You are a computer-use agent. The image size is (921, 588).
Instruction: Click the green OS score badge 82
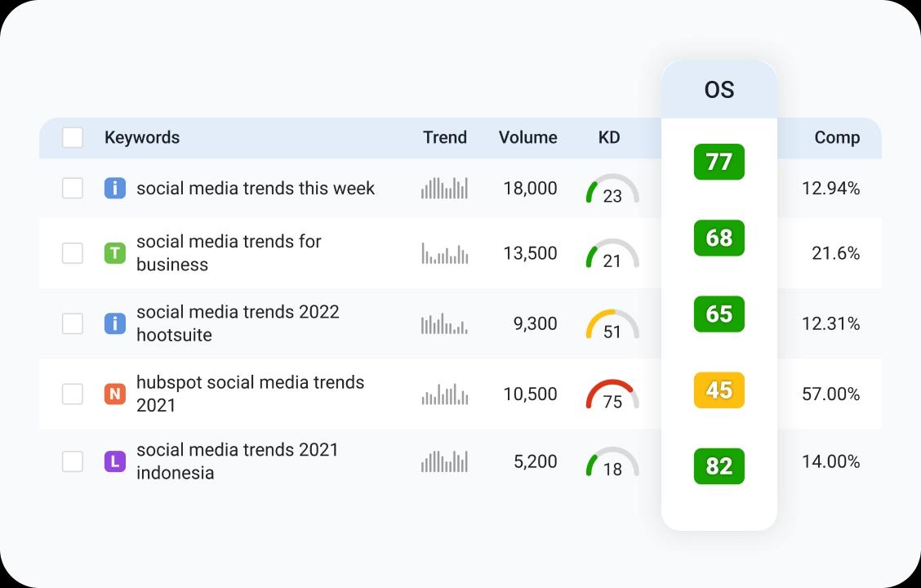[x=719, y=465]
